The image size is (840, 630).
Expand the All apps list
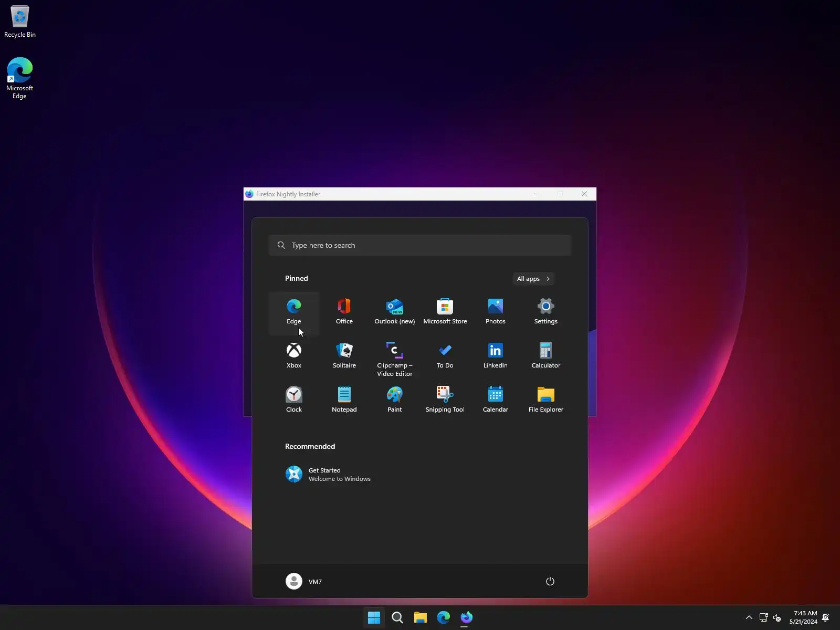[533, 279]
